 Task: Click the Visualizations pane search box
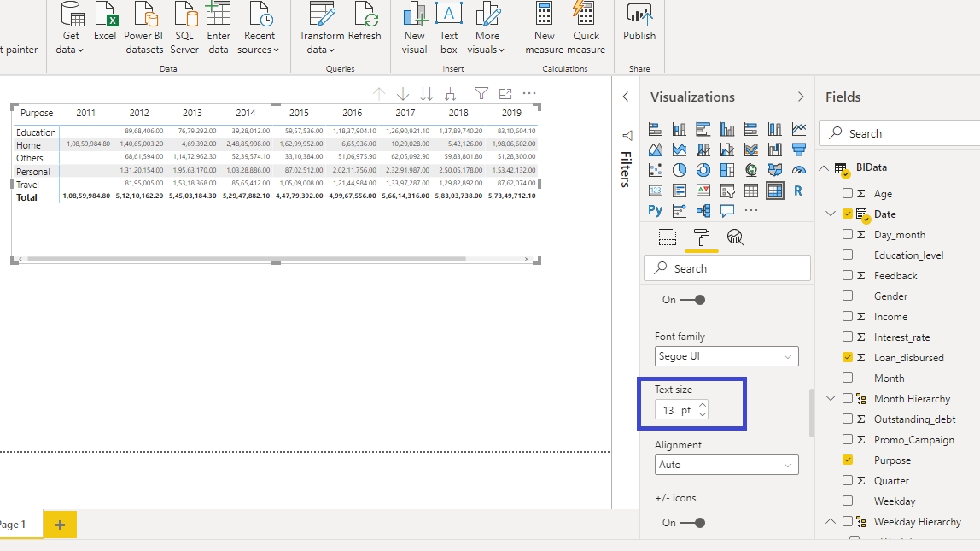[x=726, y=268]
